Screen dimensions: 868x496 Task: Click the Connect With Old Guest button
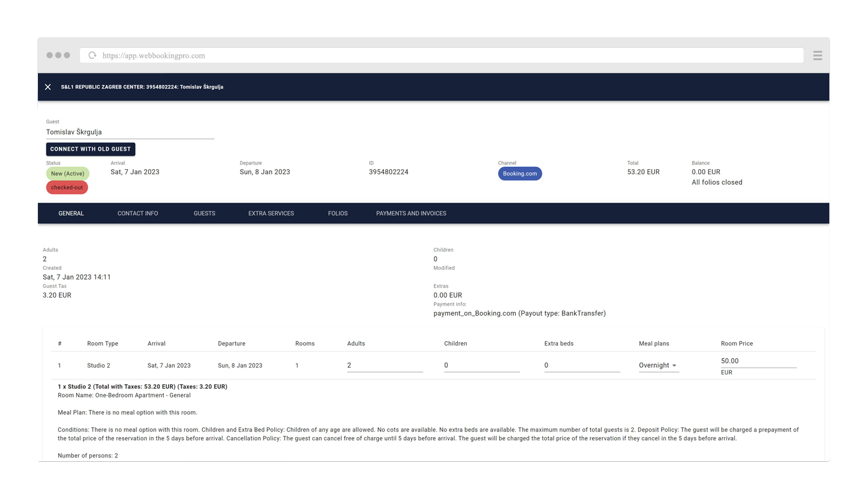[x=91, y=149]
